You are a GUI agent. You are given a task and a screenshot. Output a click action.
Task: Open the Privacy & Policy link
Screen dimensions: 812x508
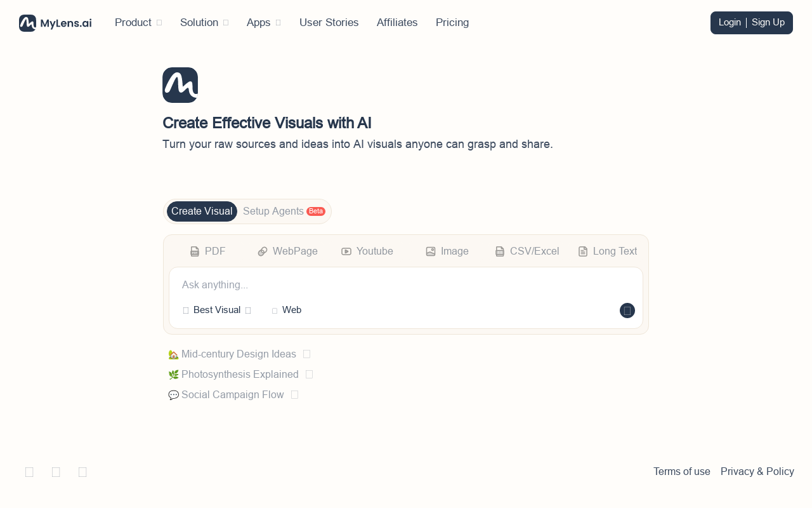(757, 471)
